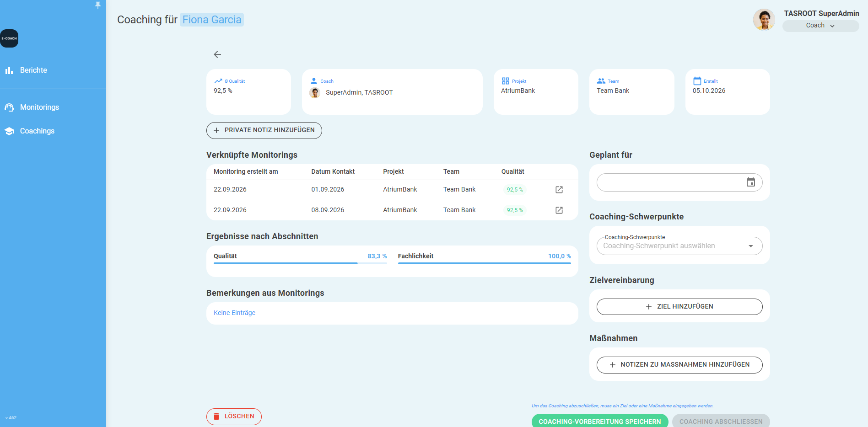Click the Qualität 83,3 % progress bar
The width and height of the screenshot is (868, 427).
(x=300, y=263)
